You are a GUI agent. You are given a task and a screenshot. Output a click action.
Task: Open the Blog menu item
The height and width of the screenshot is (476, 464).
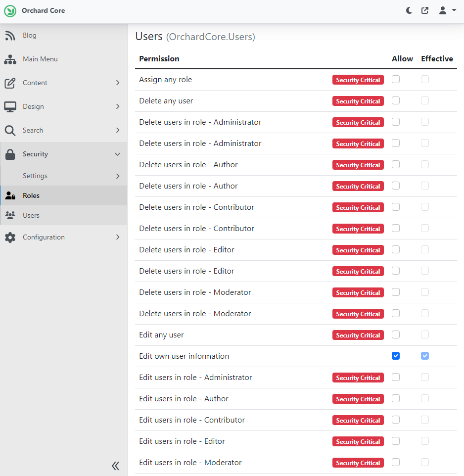64,36
